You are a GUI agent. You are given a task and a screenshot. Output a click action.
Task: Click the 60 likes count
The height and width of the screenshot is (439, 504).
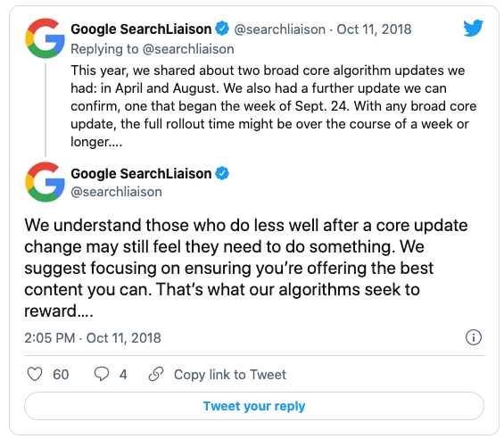pos(61,375)
